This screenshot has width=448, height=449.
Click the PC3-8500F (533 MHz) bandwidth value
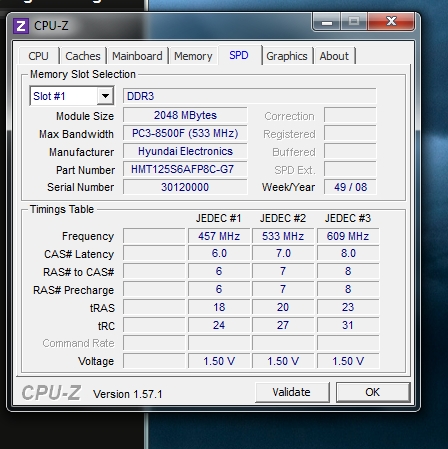[185, 133]
